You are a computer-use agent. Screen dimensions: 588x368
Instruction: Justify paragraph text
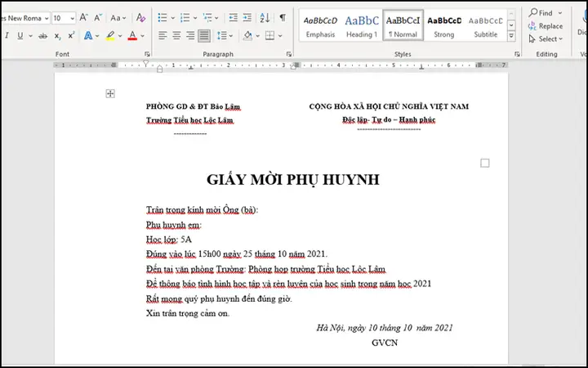(204, 36)
